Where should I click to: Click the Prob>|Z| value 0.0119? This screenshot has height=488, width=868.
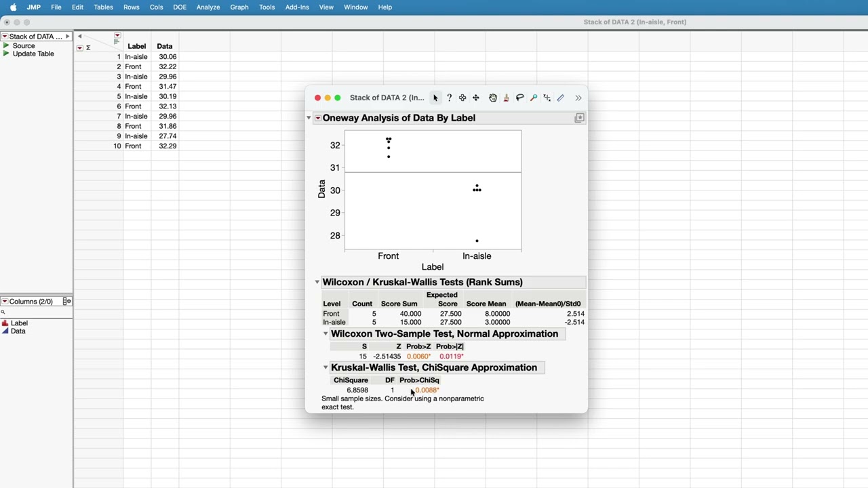coord(452,357)
